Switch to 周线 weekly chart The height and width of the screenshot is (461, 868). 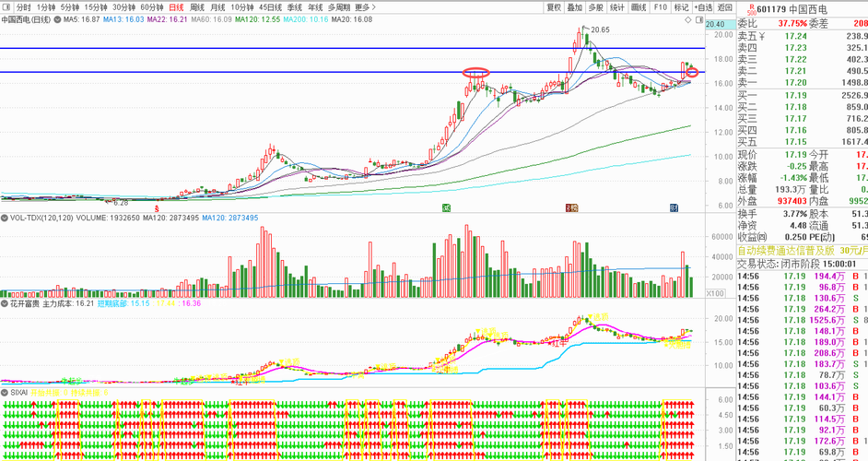[x=197, y=7]
